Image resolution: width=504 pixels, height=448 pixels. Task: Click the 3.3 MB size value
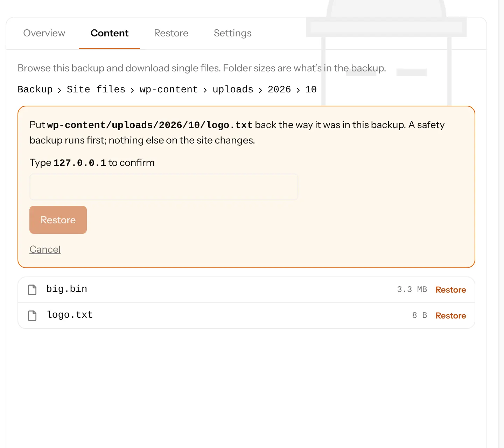tap(412, 289)
